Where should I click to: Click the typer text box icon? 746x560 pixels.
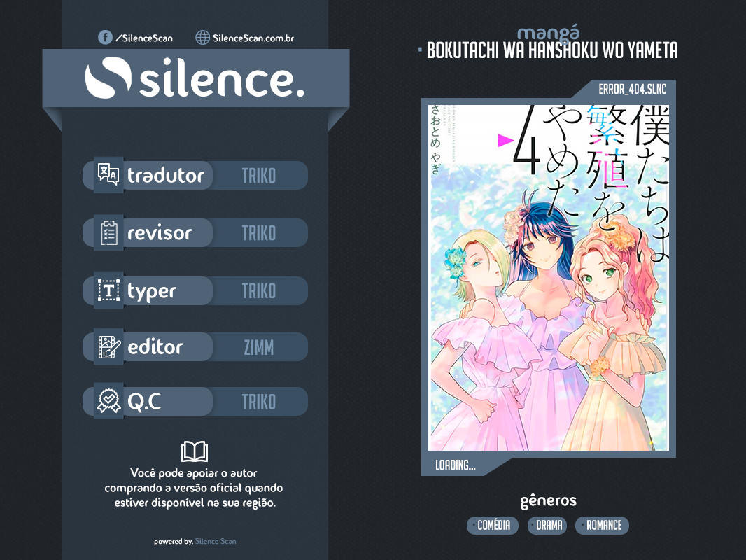pos(108,290)
